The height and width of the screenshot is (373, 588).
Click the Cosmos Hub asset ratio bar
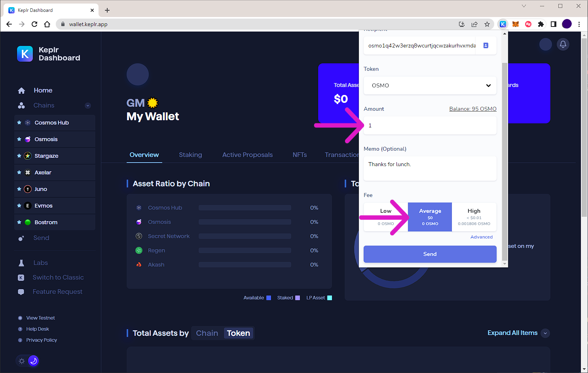pos(245,208)
